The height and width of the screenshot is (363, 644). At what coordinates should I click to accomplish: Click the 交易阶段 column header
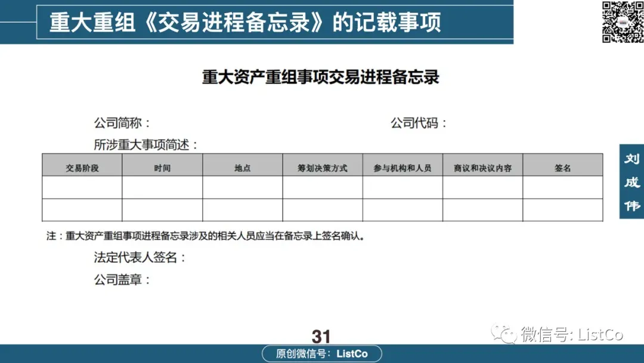pyautogui.click(x=82, y=165)
